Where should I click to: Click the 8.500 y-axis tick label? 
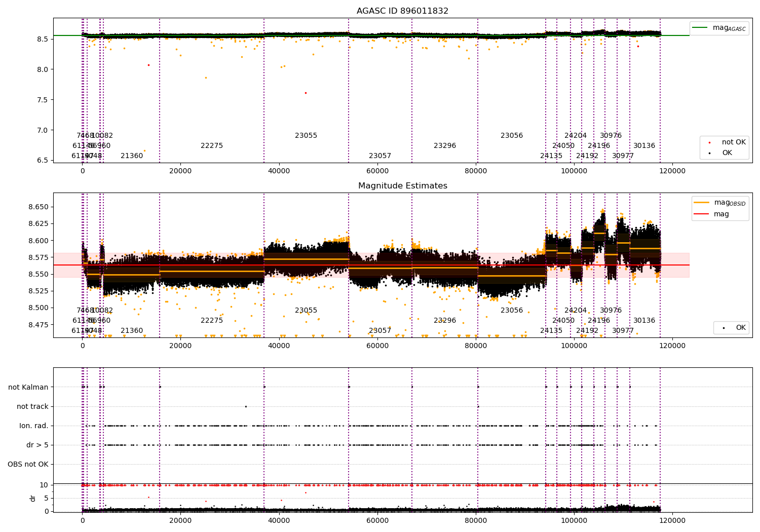pyautogui.click(x=39, y=308)
